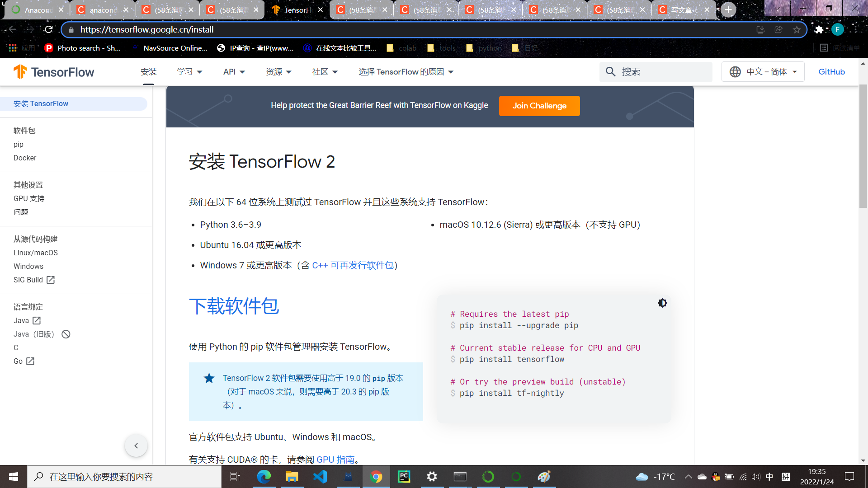
Task: Open apps shortcut in bookmarks bar
Action: pyautogui.click(x=22, y=48)
